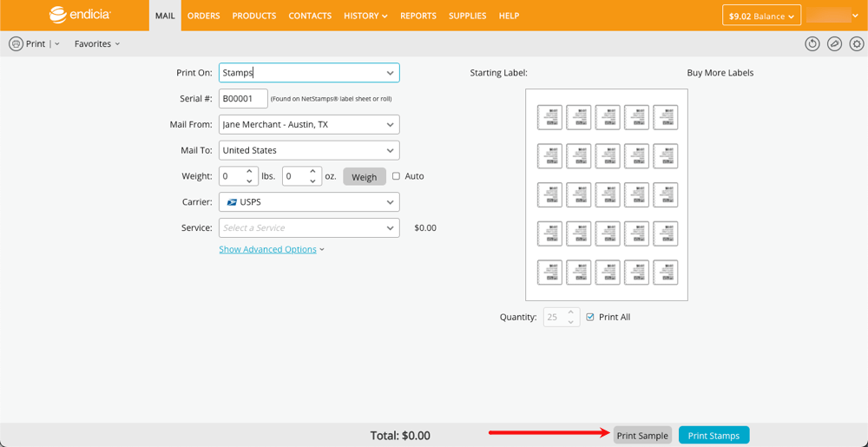Switch to the CONTACTS tab
868x447 pixels.
pyautogui.click(x=310, y=16)
